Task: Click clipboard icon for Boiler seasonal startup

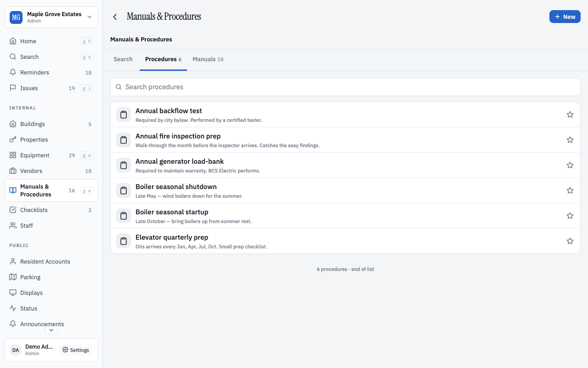Action: (x=124, y=216)
